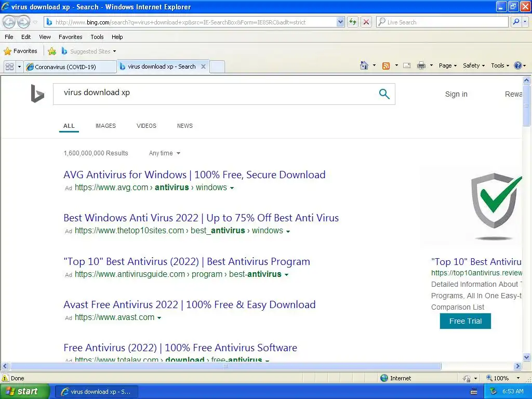Open Best Windows Anti Virus 2022 result
This screenshot has height=399, width=532.
click(201, 218)
